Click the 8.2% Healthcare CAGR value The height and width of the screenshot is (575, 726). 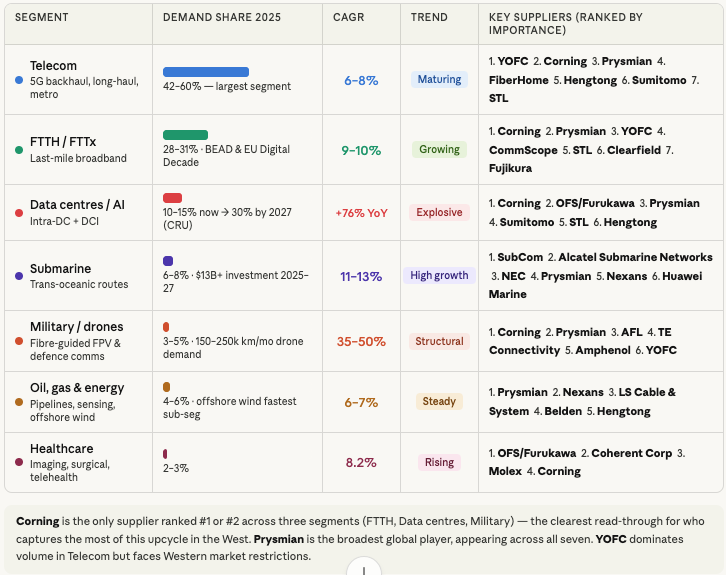(x=361, y=462)
